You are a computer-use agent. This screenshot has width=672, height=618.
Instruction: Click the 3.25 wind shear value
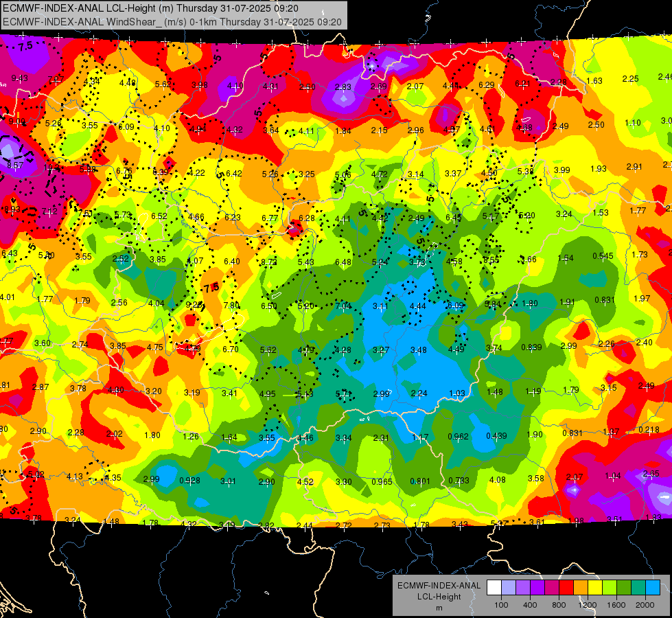coord(306,174)
